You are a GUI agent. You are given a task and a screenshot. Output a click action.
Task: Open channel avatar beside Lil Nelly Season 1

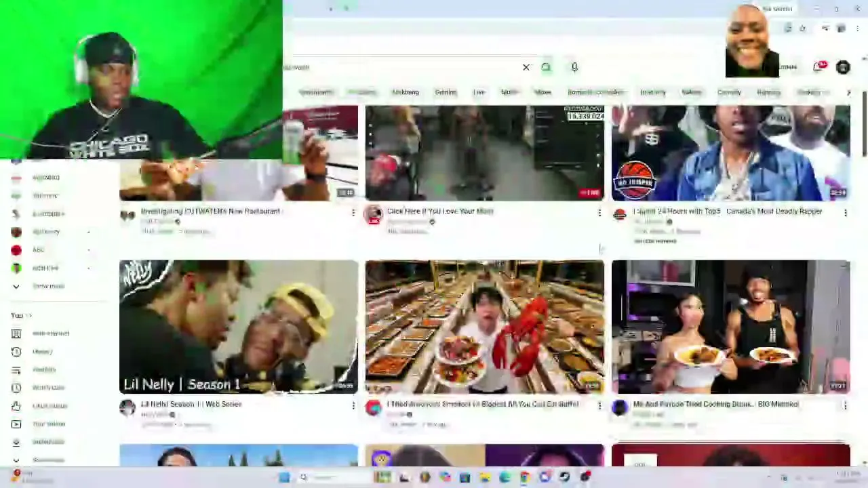127,407
